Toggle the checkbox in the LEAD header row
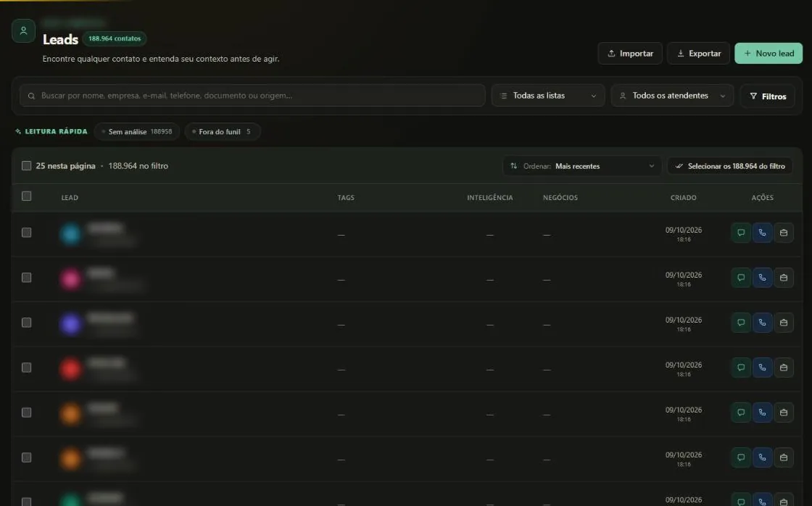 click(x=26, y=196)
